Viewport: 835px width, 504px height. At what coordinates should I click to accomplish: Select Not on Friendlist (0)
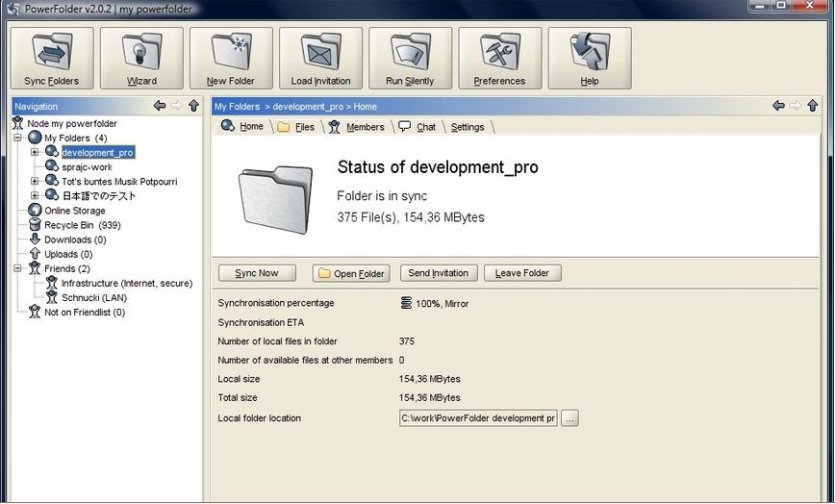tap(85, 313)
